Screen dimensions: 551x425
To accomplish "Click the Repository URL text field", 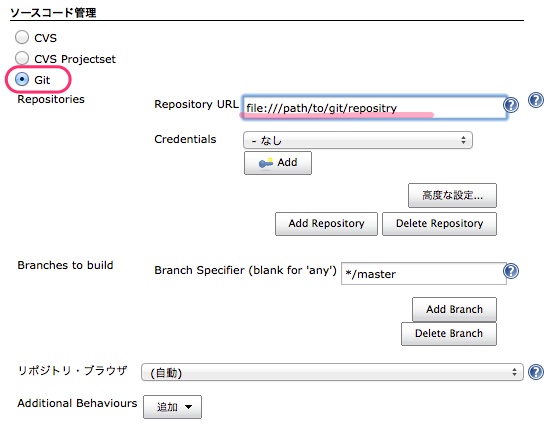I will [x=375, y=108].
